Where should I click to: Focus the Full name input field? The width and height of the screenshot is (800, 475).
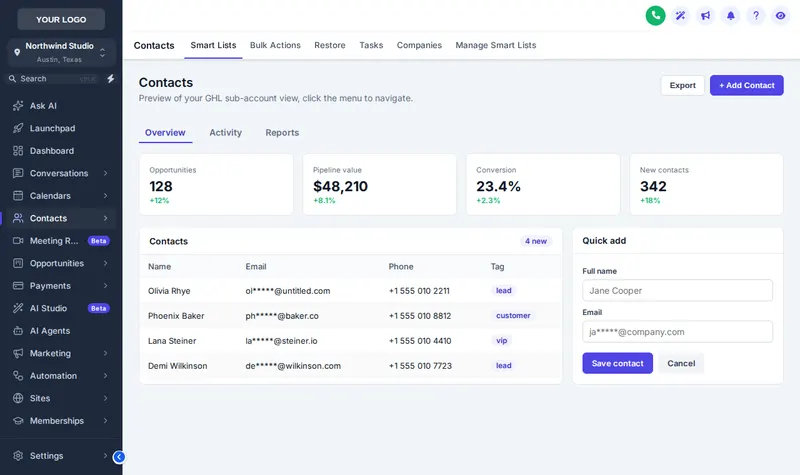coord(677,290)
